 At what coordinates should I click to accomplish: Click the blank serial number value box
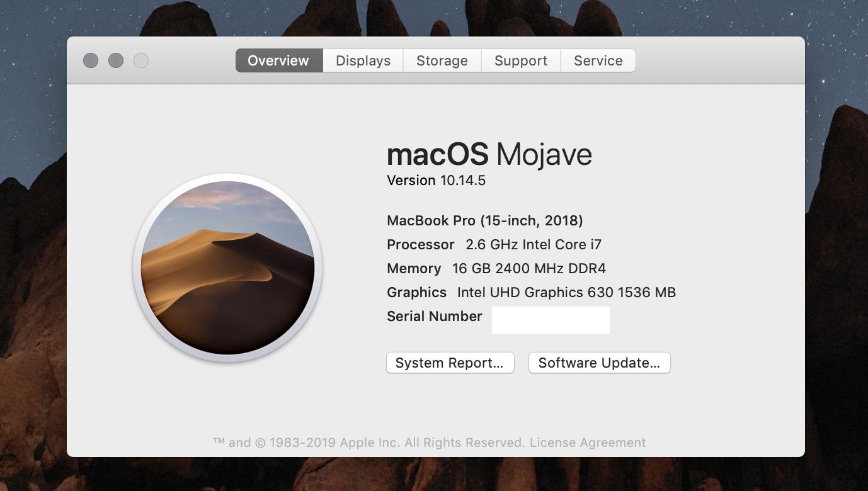click(551, 320)
